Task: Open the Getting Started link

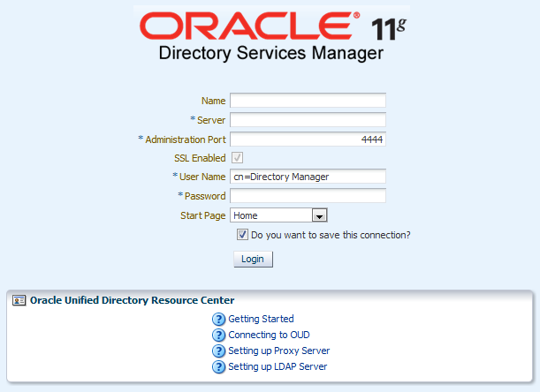Action: 261,319
